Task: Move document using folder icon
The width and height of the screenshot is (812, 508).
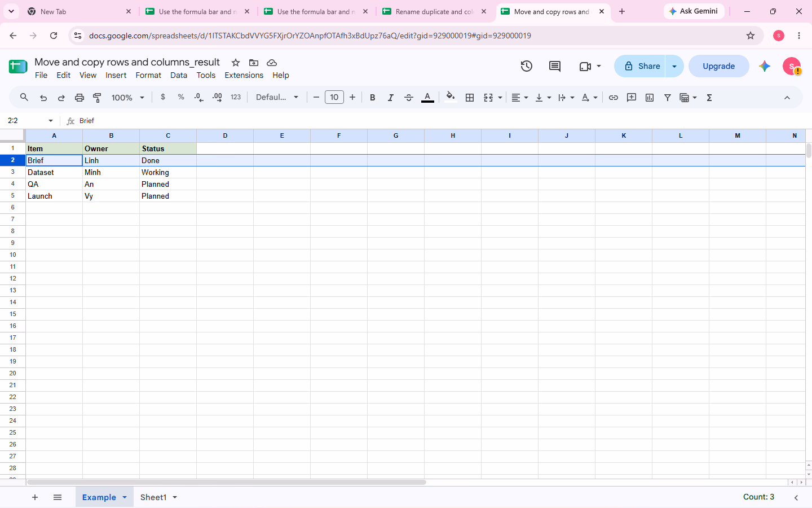Action: 254,63
